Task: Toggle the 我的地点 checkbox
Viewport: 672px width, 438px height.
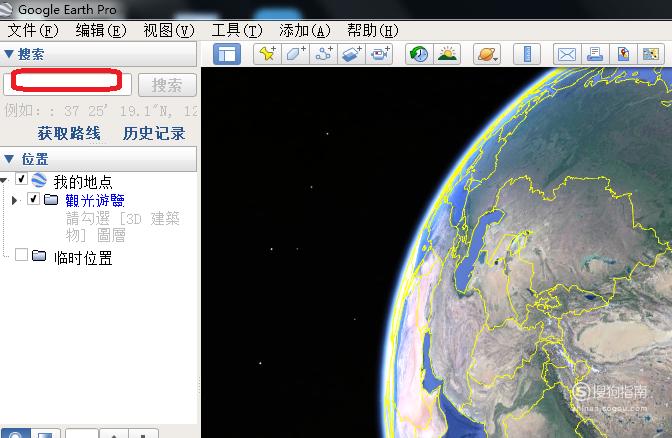Action: pyautogui.click(x=21, y=179)
